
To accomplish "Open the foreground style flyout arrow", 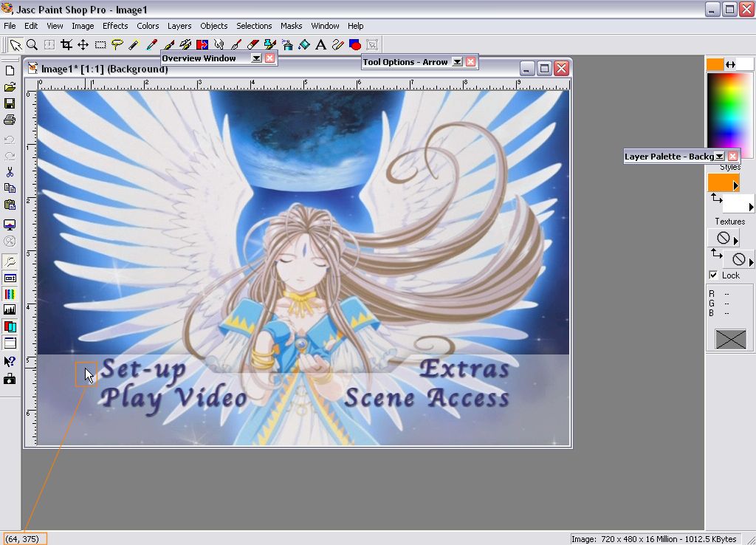I will [x=735, y=186].
